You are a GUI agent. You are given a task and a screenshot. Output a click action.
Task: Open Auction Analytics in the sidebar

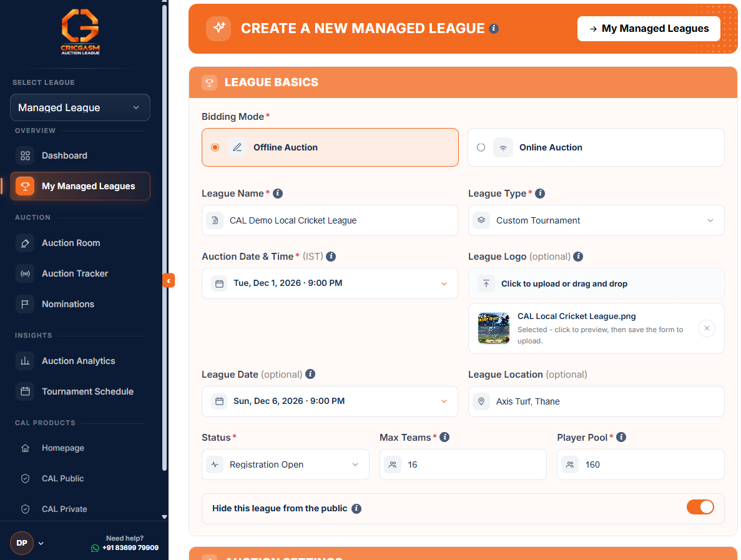point(79,361)
